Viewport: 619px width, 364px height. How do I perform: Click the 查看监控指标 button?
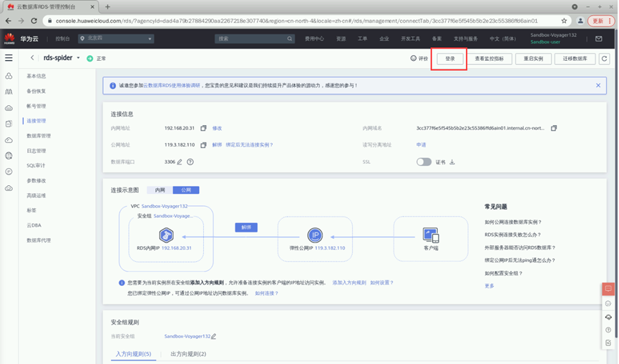coord(489,59)
